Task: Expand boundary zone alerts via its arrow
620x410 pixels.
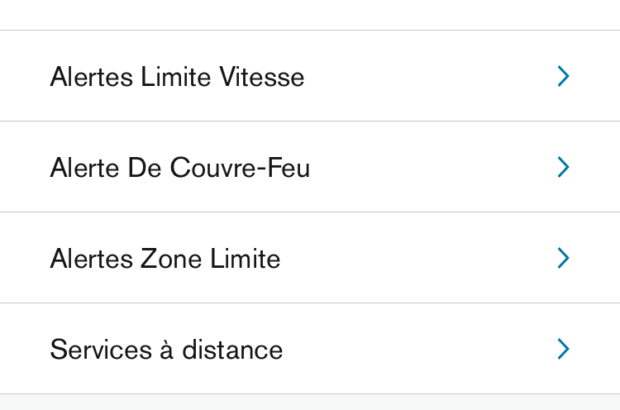Action: pyautogui.click(x=563, y=258)
